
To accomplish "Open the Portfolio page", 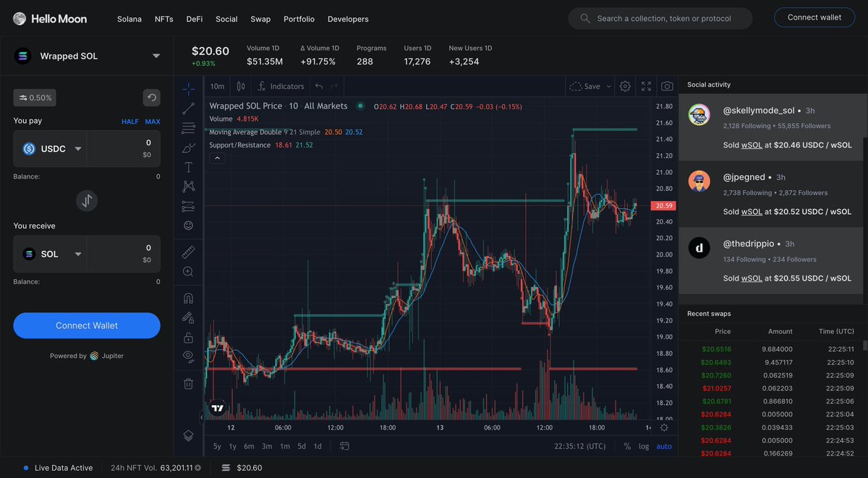I will coord(299,19).
